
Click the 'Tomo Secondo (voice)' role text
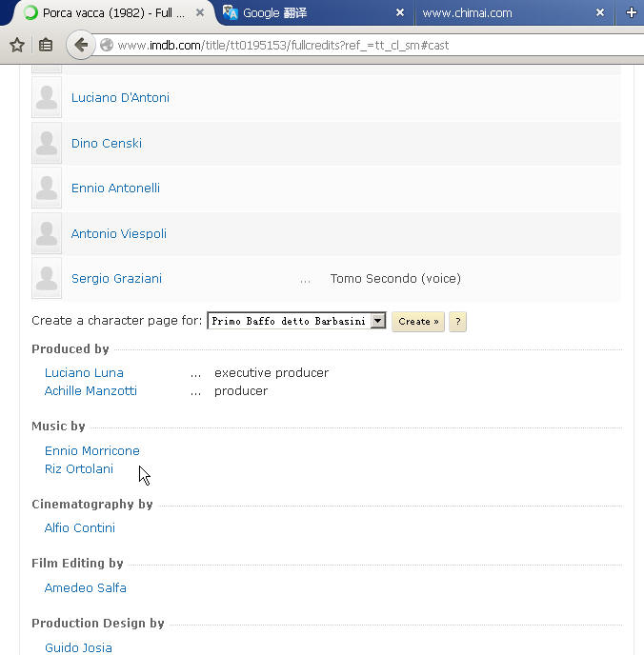395,279
